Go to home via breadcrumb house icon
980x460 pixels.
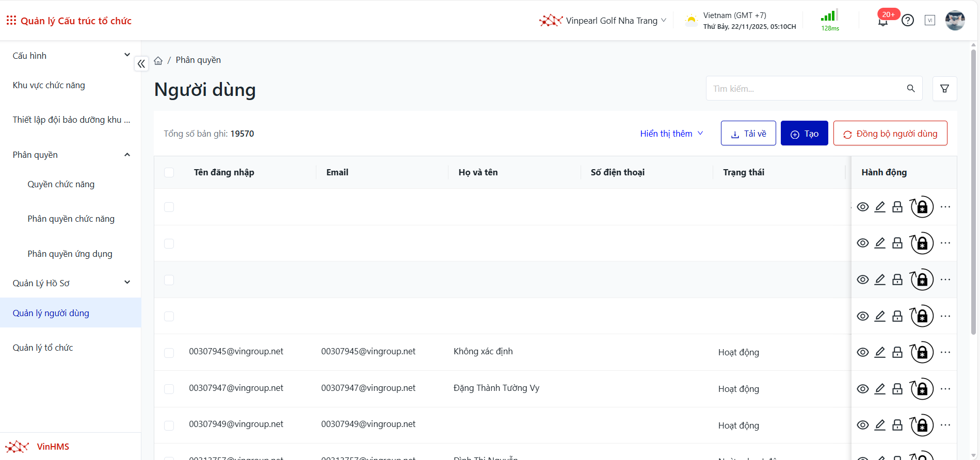coord(158,61)
